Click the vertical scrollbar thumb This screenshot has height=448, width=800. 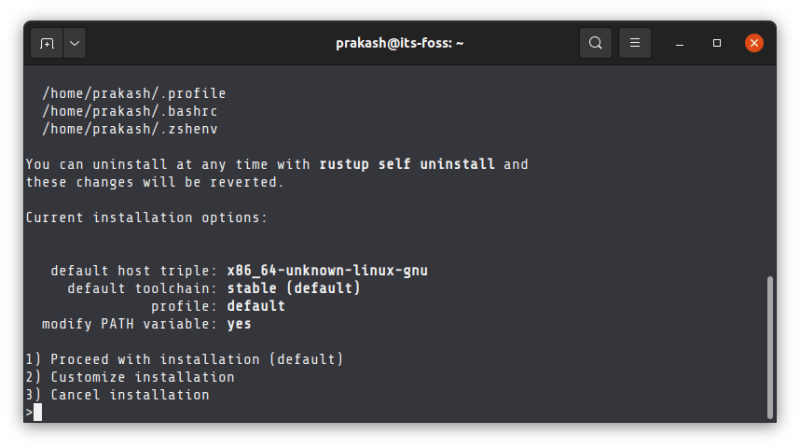769,345
